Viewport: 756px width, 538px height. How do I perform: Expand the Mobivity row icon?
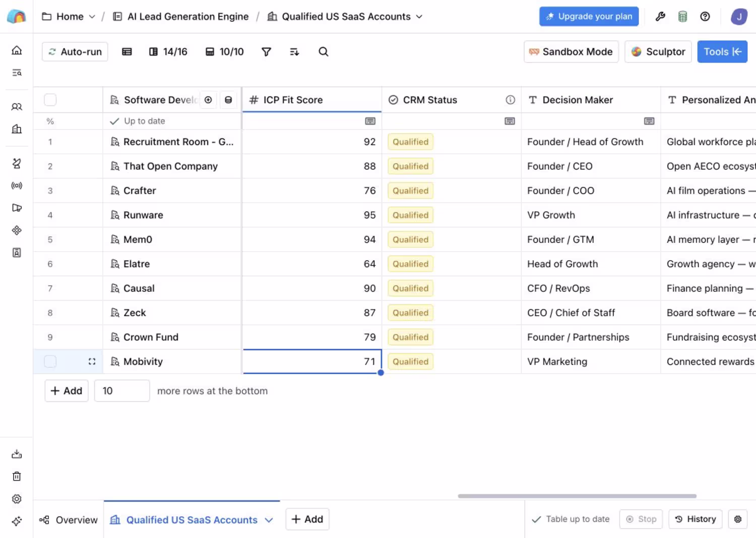click(x=92, y=362)
